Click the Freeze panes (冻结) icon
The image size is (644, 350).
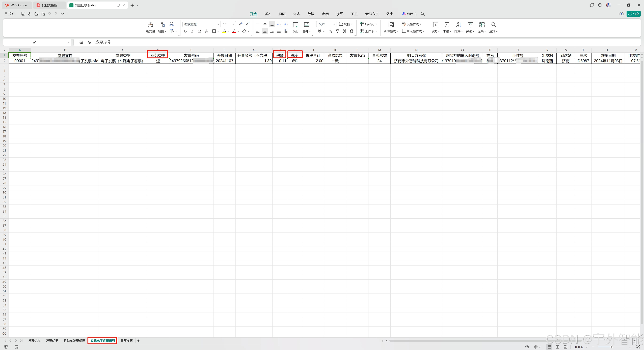(482, 25)
